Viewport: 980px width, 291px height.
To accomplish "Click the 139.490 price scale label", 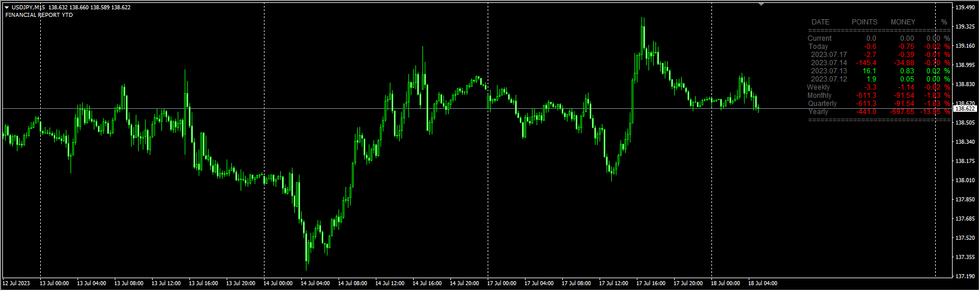I will pyautogui.click(x=965, y=8).
